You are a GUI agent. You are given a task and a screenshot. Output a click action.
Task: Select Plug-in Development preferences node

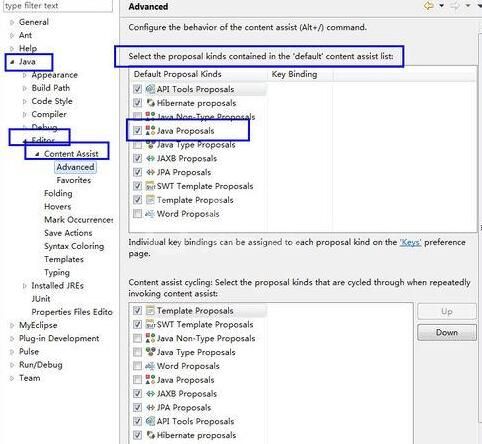pyautogui.click(x=59, y=339)
